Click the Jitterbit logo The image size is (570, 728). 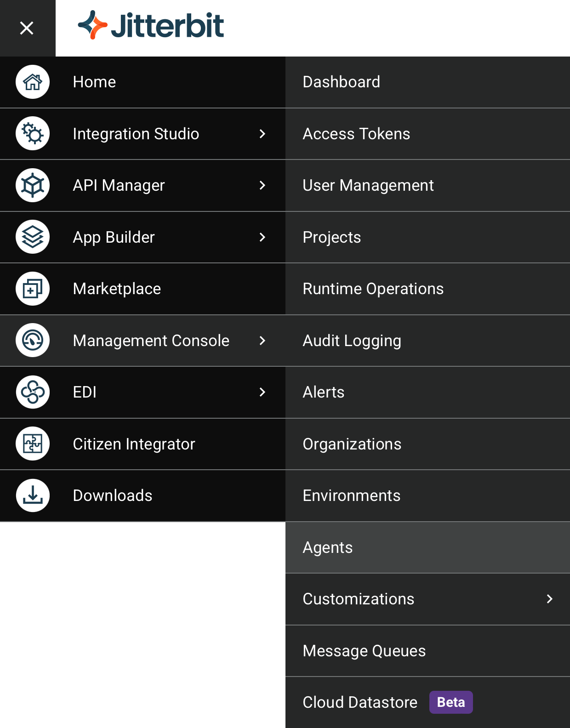[151, 25]
